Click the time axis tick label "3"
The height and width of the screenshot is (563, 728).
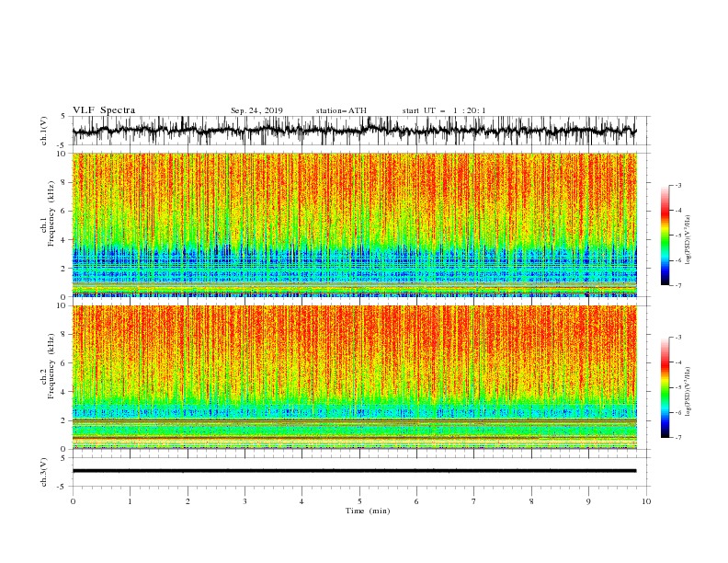(245, 501)
